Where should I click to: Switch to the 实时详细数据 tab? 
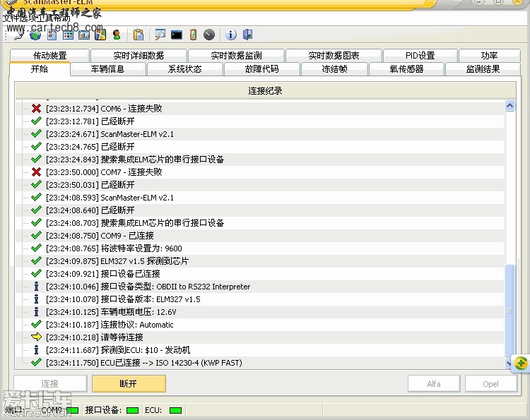[x=139, y=55]
